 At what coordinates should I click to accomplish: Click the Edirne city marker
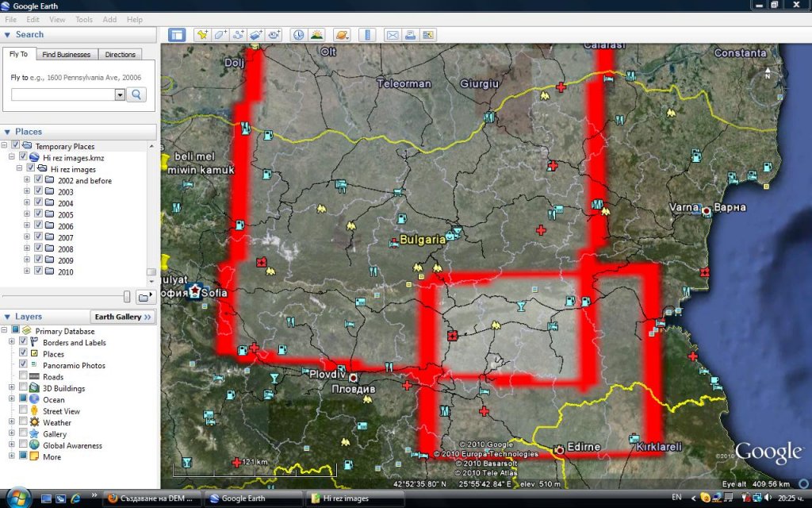(559, 449)
